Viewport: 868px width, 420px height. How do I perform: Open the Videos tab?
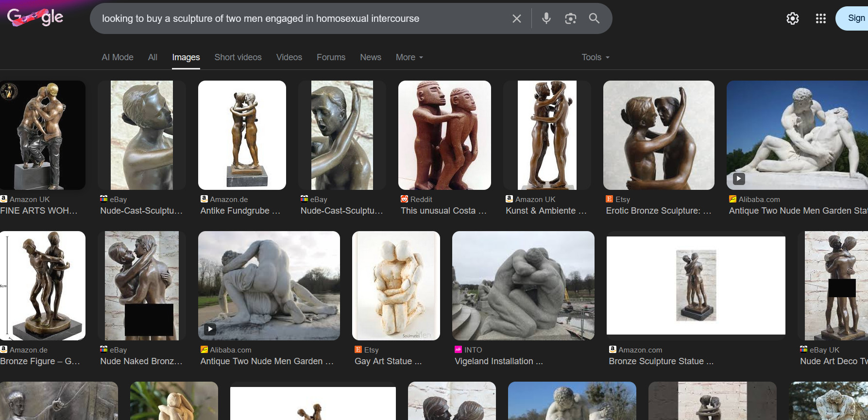tap(289, 57)
